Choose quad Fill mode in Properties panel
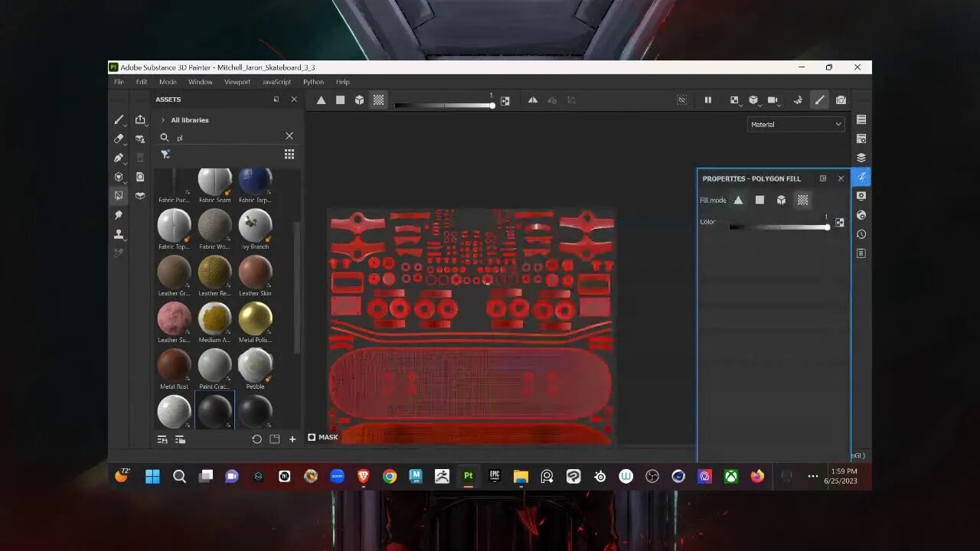This screenshot has width=980, height=551. 759,200
